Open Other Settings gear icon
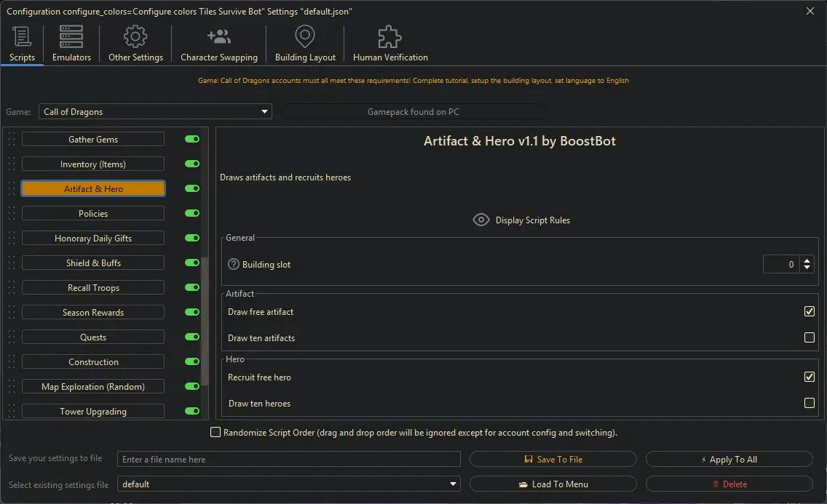This screenshot has width=827, height=504. 135,36
